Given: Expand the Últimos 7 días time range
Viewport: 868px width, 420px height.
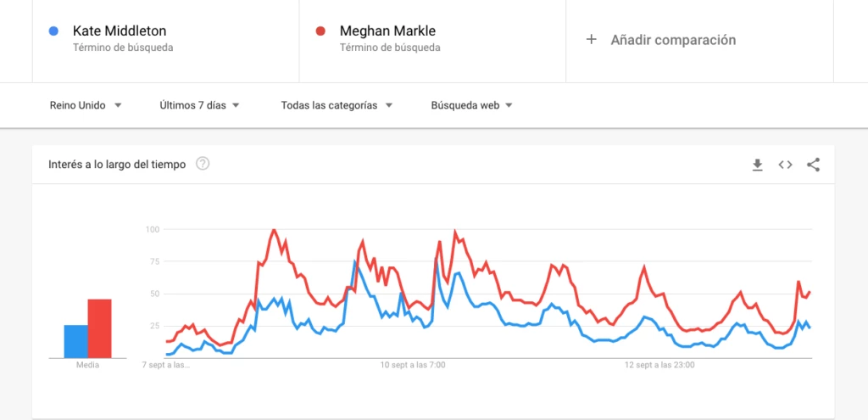Looking at the screenshot, I should click(x=199, y=106).
